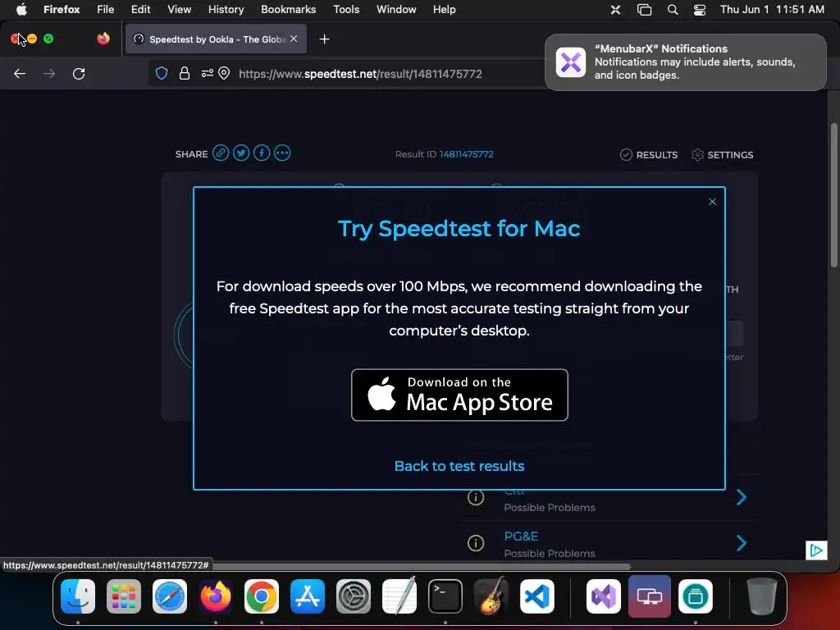
Task: Open Terminal from the Dock
Action: (x=445, y=596)
